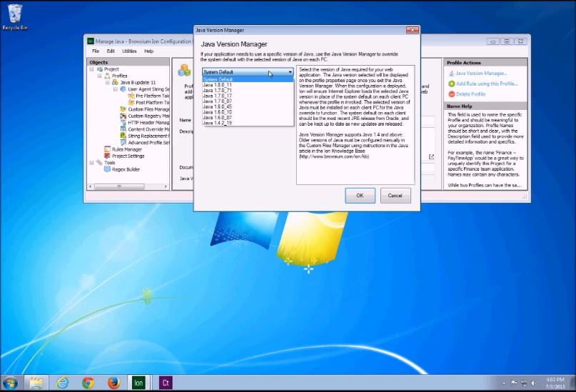
Task: Click the green Add Rule plus icon
Action: pos(452,84)
